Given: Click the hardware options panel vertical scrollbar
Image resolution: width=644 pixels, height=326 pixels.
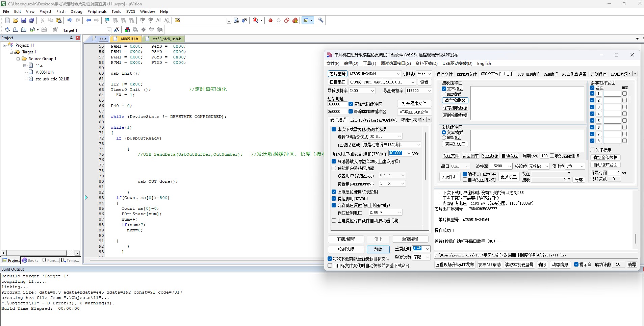Looking at the screenshot, I should coord(425,156).
